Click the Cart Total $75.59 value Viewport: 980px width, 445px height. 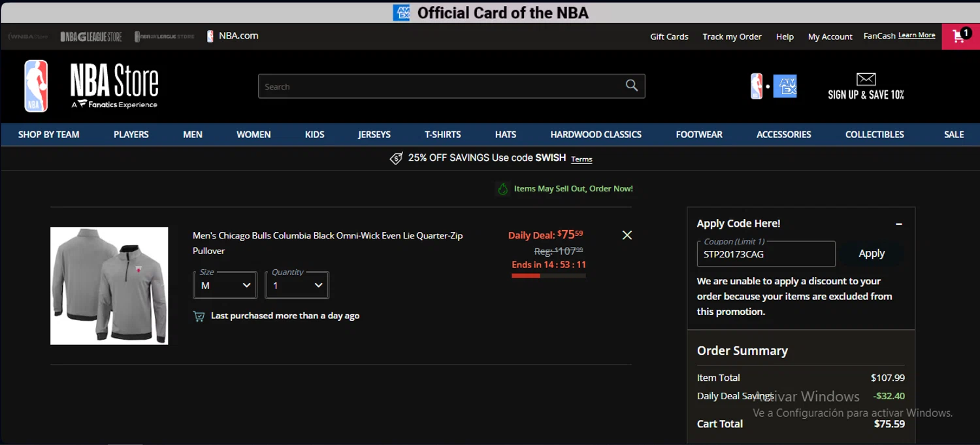[x=889, y=424]
